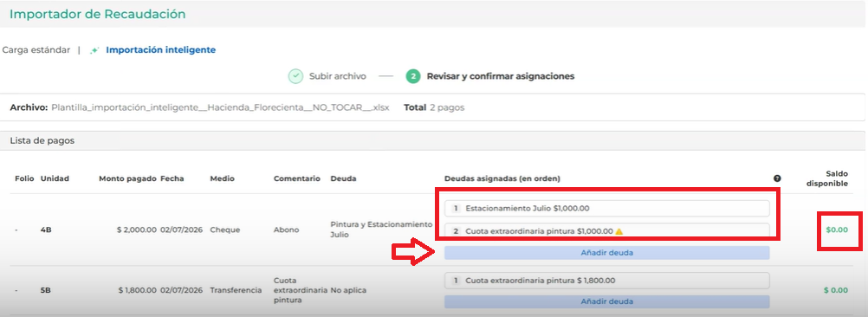Click the Importador de Recaudación title

pyautogui.click(x=97, y=15)
